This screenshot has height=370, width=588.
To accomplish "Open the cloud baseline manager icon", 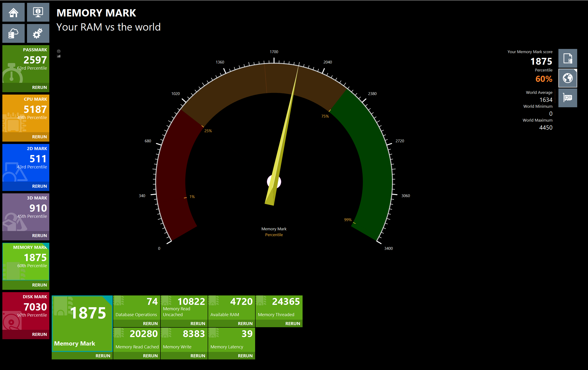I will [13, 33].
